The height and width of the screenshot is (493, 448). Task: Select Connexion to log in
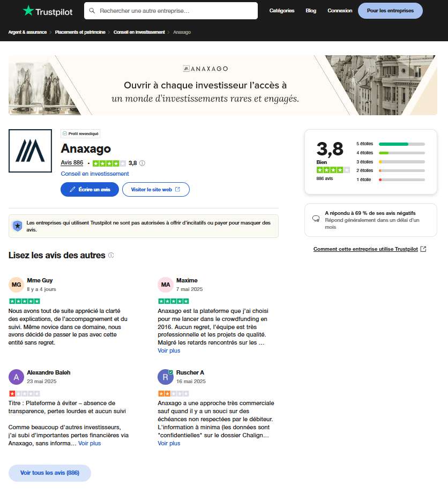click(x=339, y=10)
